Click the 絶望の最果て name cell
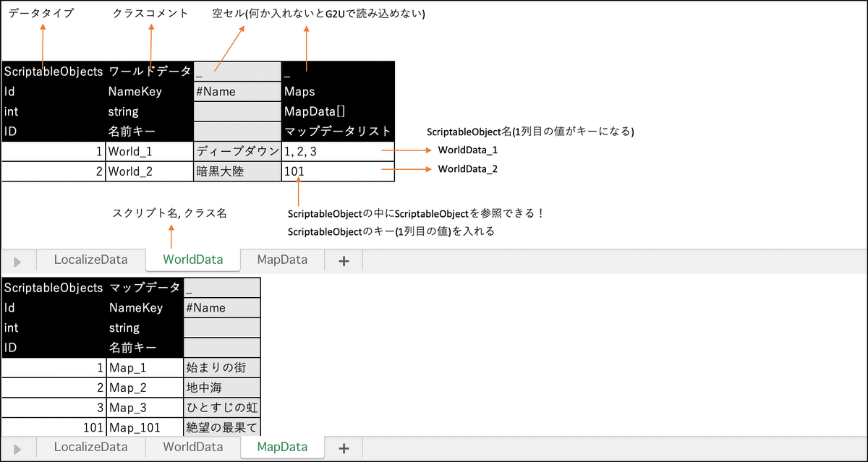This screenshot has width=868, height=462. point(222,427)
